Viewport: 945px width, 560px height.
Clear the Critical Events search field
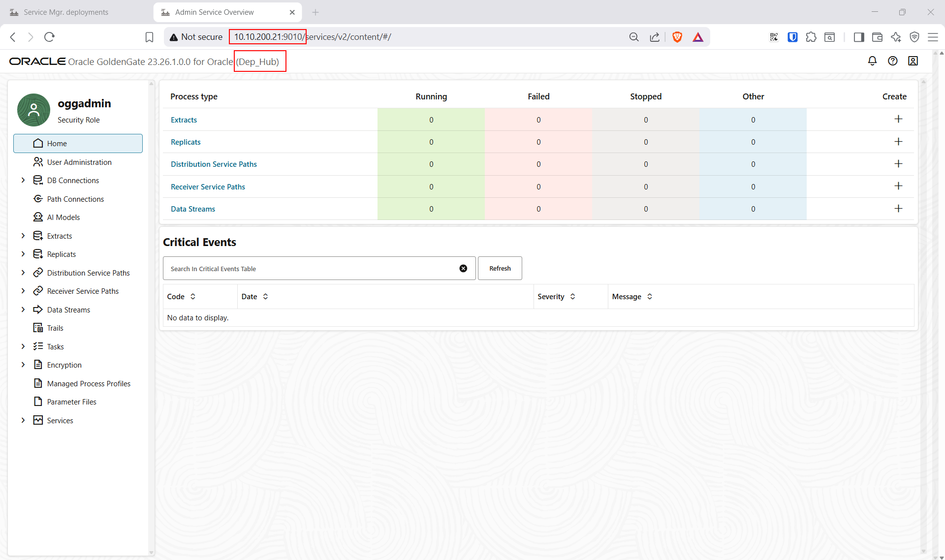tap(463, 268)
